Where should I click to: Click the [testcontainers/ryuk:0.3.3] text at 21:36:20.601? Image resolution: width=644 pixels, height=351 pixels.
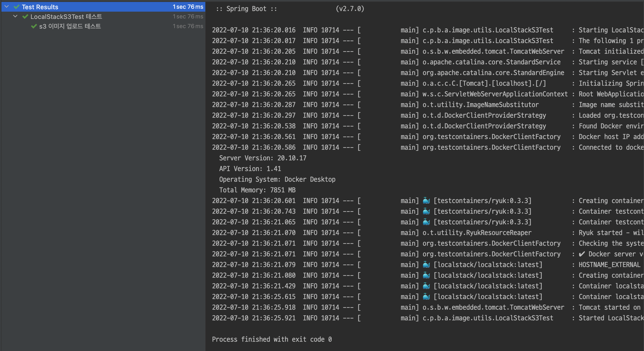click(483, 200)
